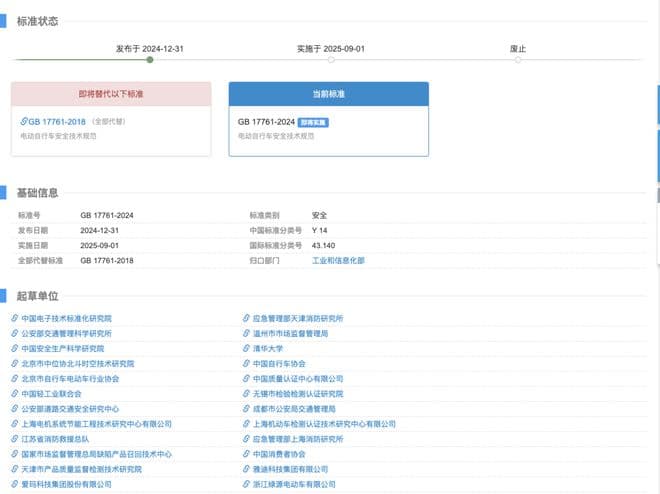Click the link icon next to 清华大学
660x494 pixels.
(x=246, y=348)
